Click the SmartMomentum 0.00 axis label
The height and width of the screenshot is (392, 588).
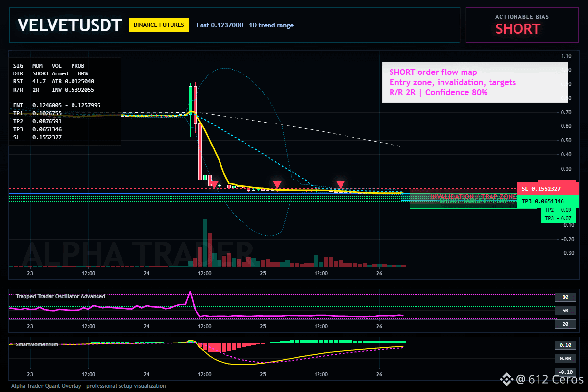(565, 359)
